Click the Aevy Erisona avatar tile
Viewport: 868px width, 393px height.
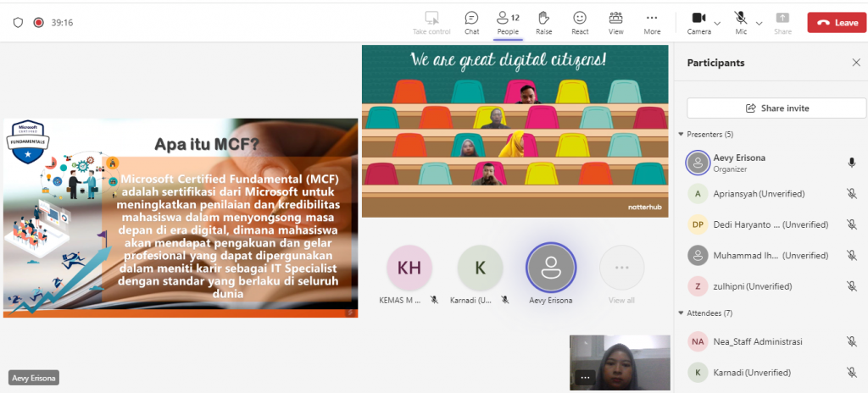point(551,268)
